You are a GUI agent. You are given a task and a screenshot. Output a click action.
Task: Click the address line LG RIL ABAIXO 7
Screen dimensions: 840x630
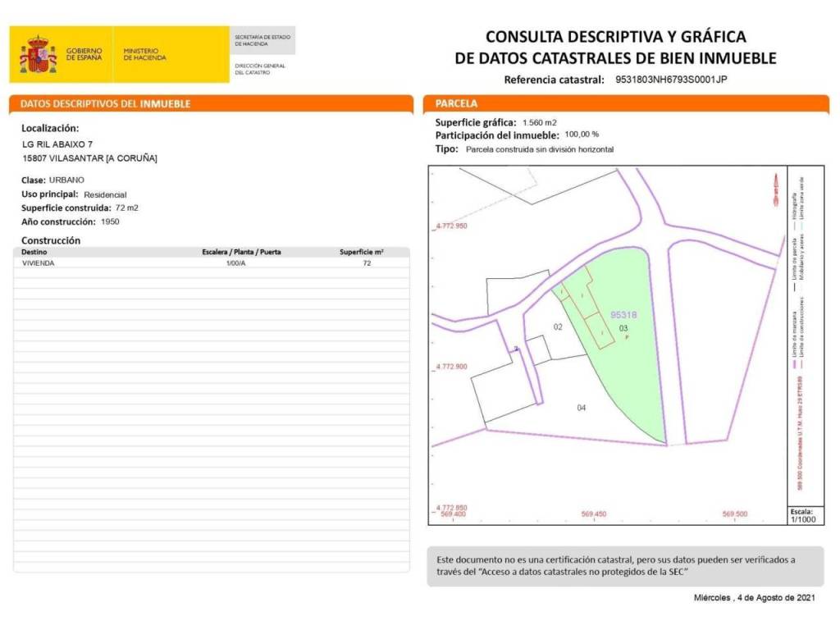click(x=57, y=144)
